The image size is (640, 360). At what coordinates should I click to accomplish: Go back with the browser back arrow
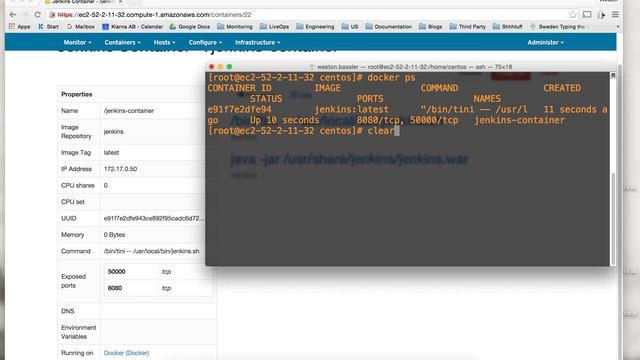[13, 15]
